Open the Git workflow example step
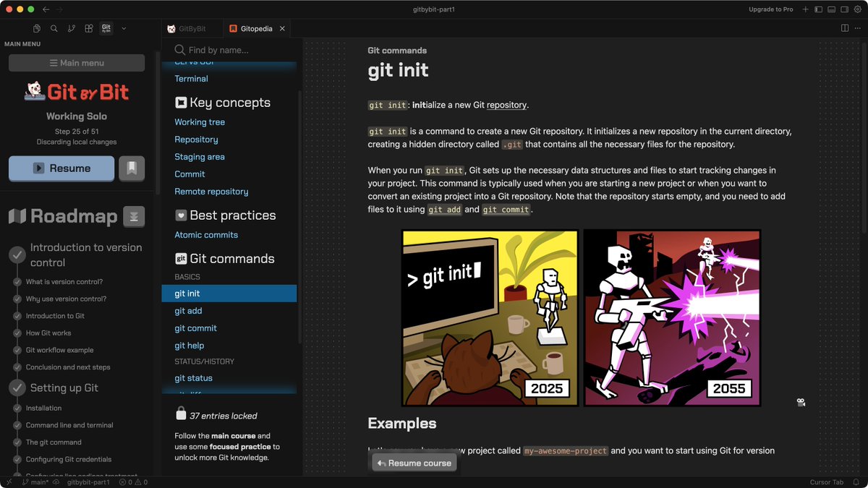The height and width of the screenshot is (488, 868). point(60,350)
